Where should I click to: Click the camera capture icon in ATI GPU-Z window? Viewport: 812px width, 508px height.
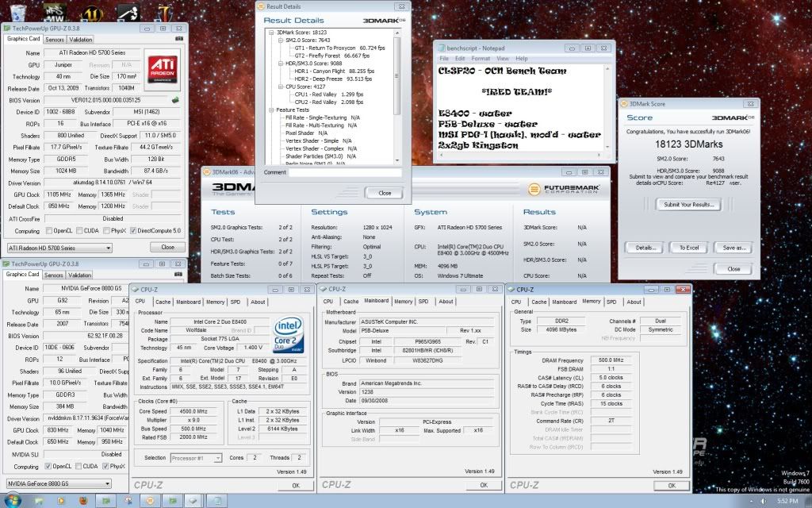179,38
